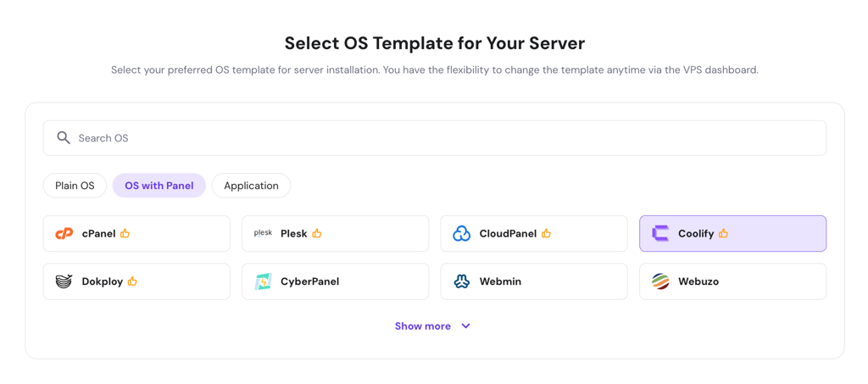Click the Dokploy whale logo icon
Viewport: 868px width, 384px height.
coord(64,281)
